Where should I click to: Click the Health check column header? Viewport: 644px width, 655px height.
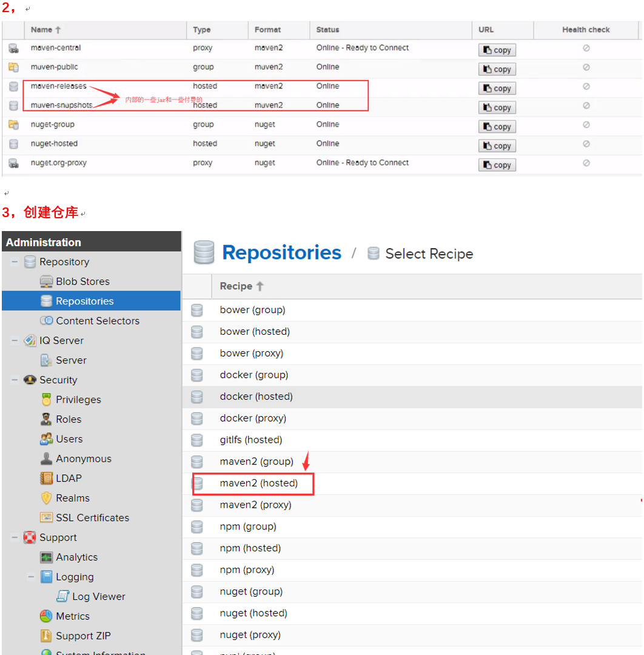tap(586, 30)
